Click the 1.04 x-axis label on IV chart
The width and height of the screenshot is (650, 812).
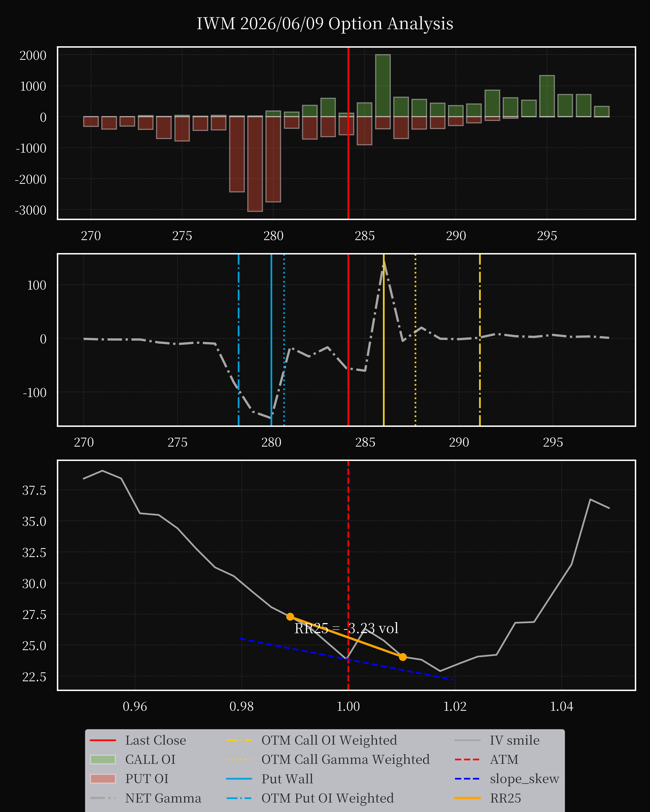562,706
